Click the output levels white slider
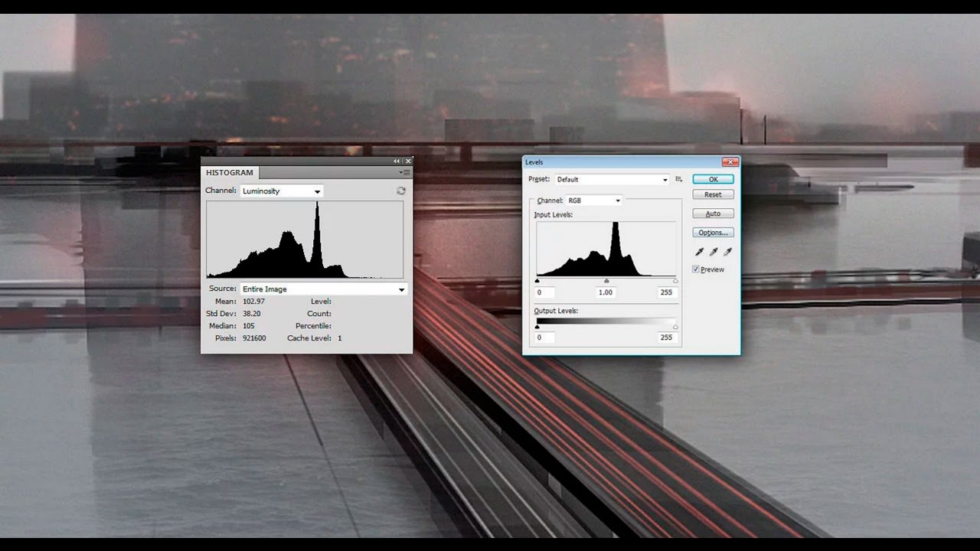The image size is (980, 551). click(x=675, y=327)
